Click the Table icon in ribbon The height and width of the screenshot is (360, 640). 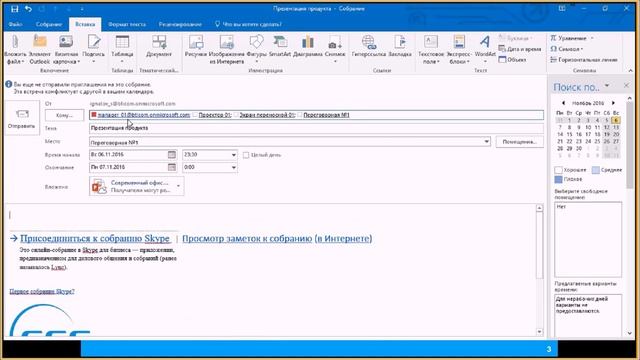122,42
